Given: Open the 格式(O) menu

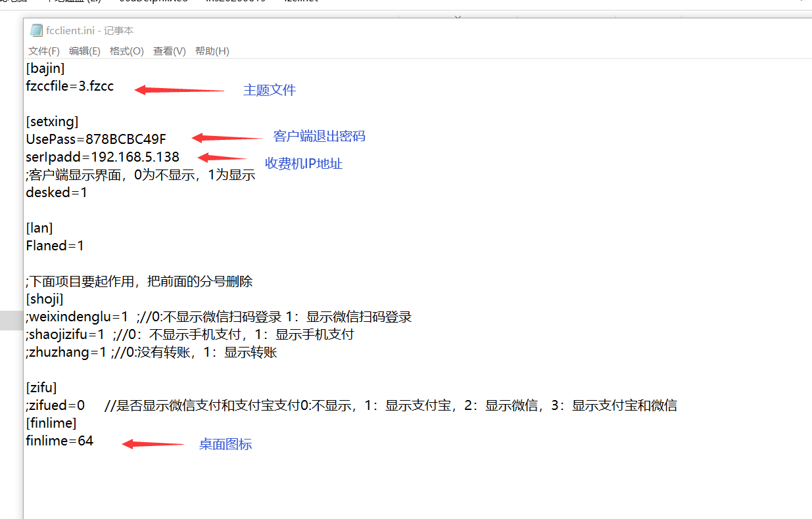Looking at the screenshot, I should 126,51.
